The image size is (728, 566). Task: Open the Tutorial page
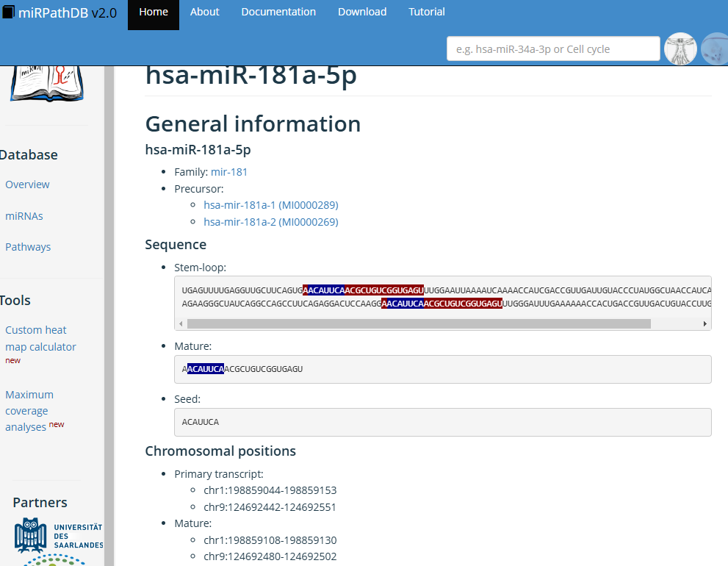[427, 12]
